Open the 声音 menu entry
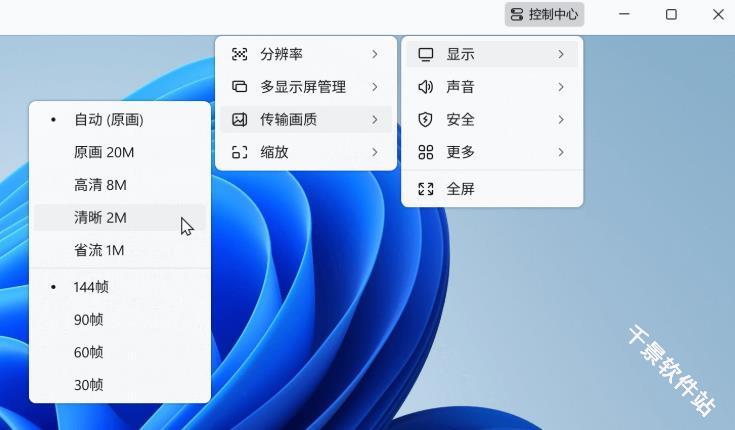 pyautogui.click(x=492, y=87)
